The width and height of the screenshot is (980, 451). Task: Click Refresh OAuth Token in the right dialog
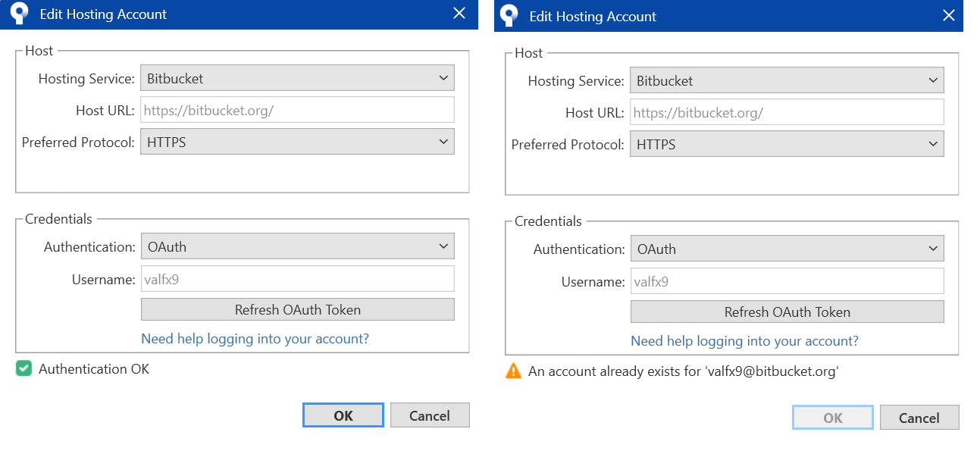pyautogui.click(x=787, y=312)
